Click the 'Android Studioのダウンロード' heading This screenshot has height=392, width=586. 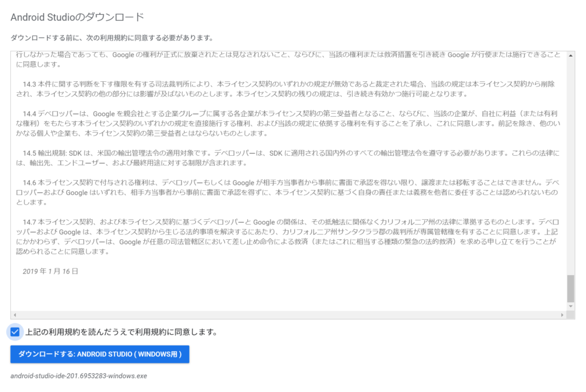[77, 17]
